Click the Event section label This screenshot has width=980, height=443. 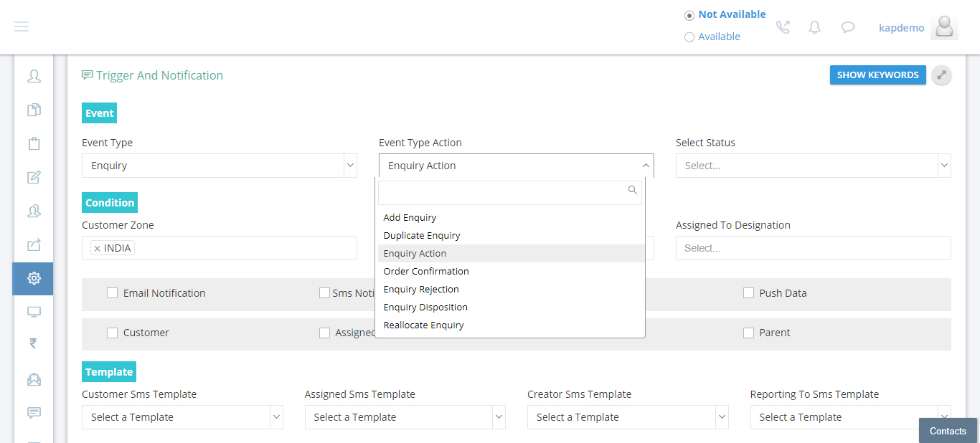click(99, 113)
